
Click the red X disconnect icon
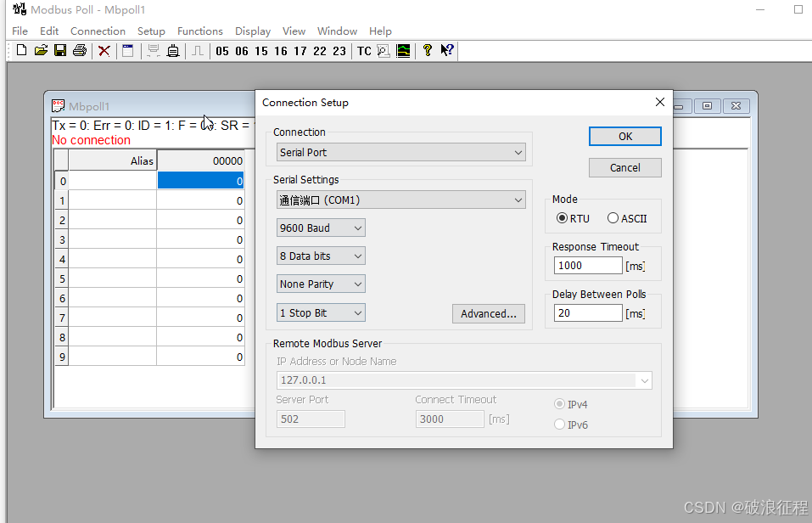[104, 51]
